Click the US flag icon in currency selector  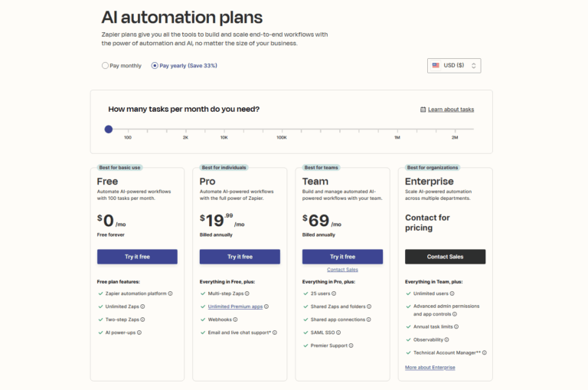pos(436,65)
